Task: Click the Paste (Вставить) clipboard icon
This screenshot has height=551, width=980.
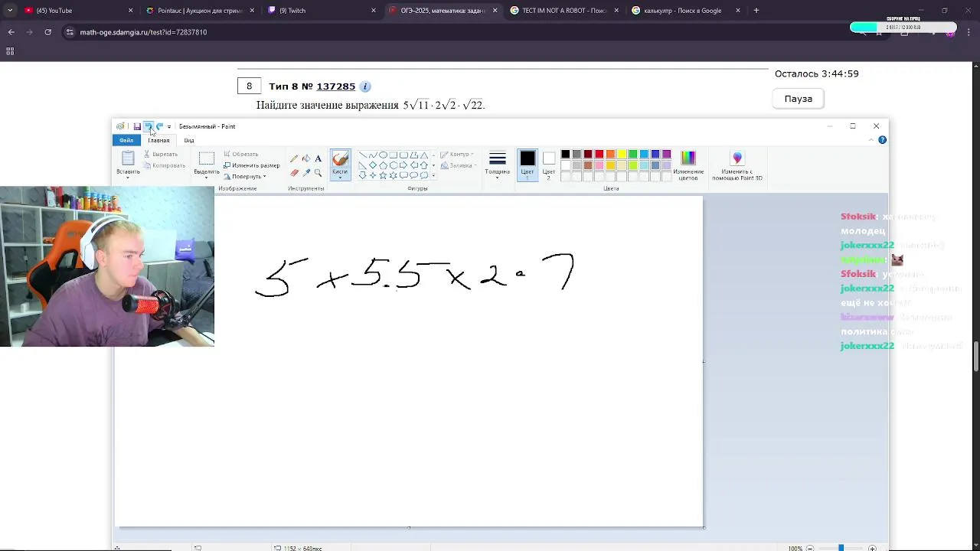Action: [x=128, y=158]
